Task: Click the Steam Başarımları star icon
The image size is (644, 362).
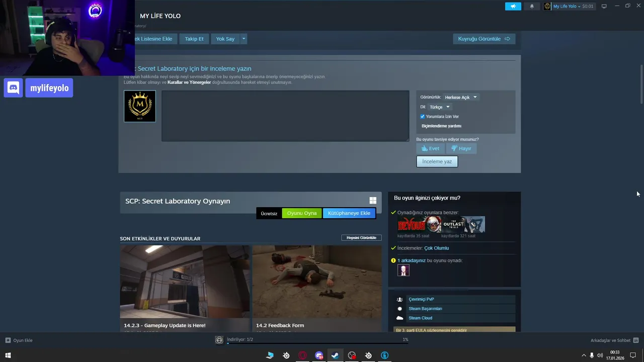Action: tap(399, 309)
